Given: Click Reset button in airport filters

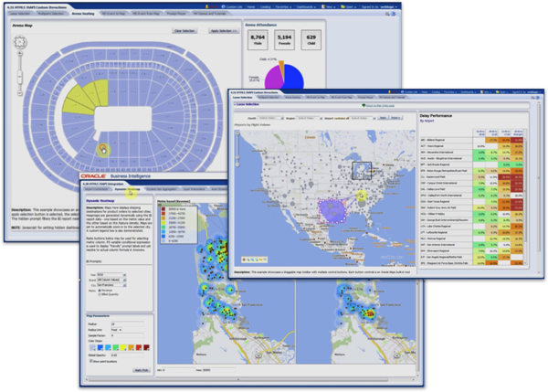Looking at the screenshot, I should pyautogui.click(x=395, y=118).
